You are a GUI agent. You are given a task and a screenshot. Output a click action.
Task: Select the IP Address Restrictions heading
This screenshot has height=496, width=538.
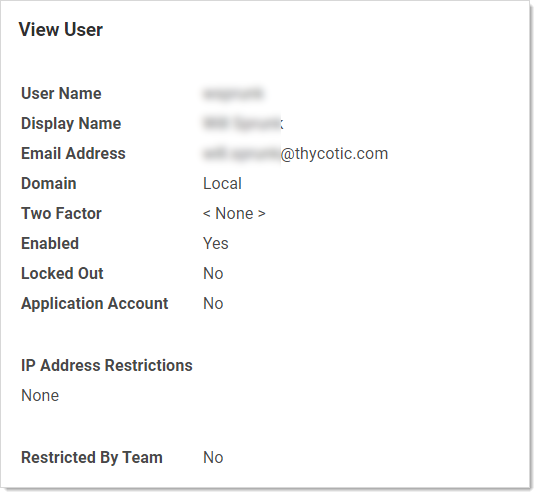click(x=107, y=365)
